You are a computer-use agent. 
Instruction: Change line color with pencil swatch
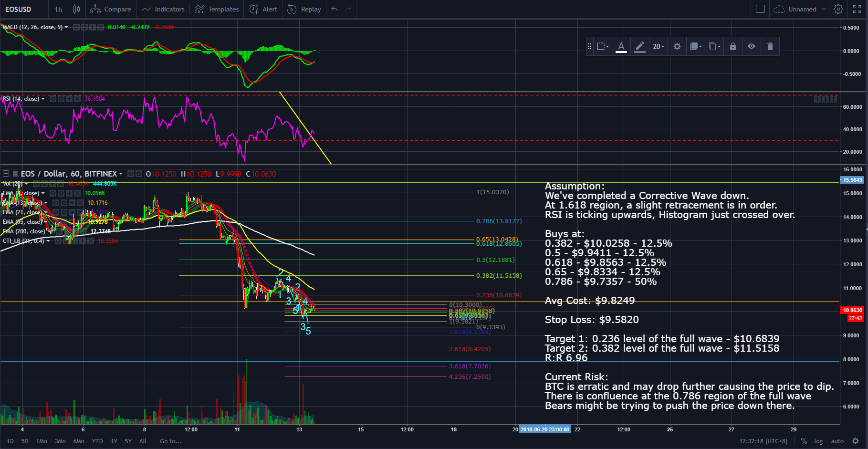pos(640,46)
